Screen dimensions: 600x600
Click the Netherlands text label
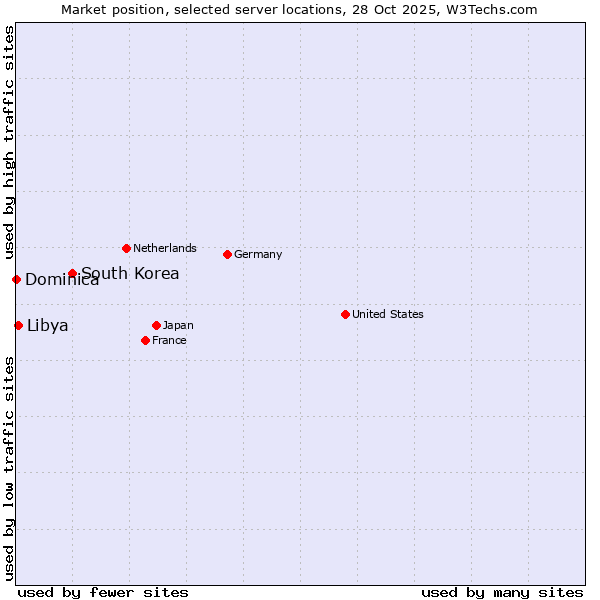click(x=165, y=248)
